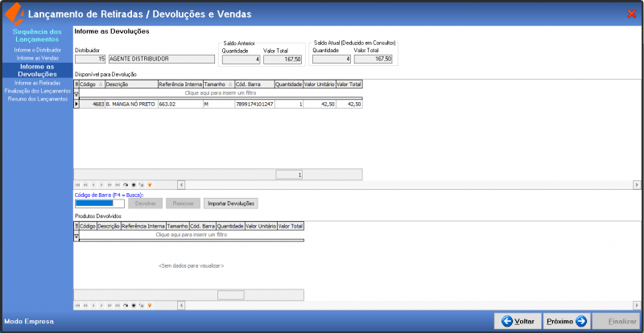644x333 pixels.
Task: Click the Voltar button's blue back arrow
Action: (507, 321)
